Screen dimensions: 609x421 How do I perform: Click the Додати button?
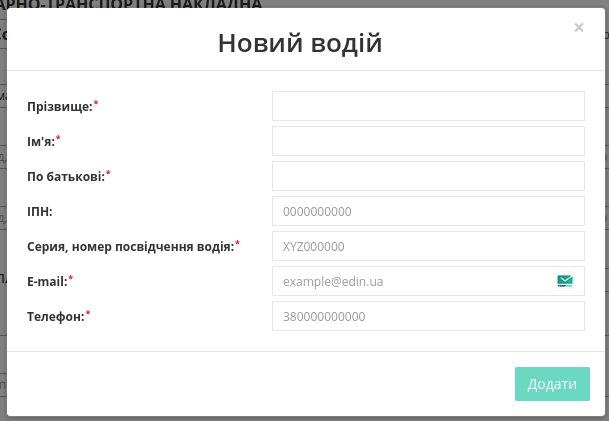[x=552, y=384]
